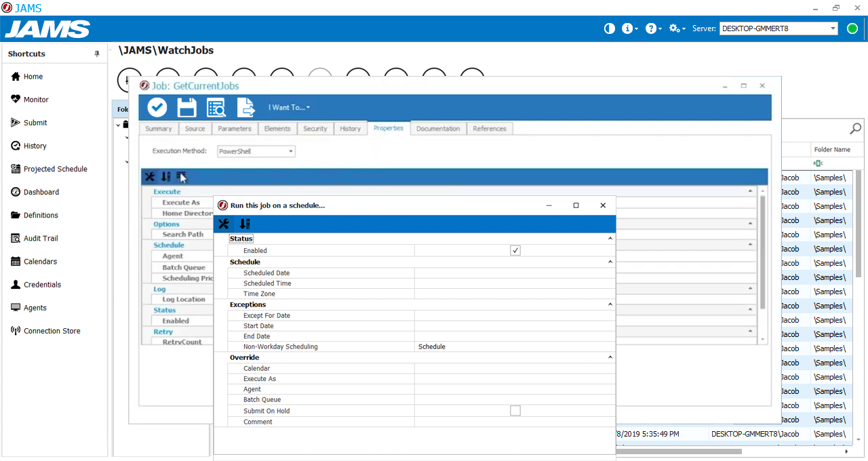
Task: Click categorized wrench icon in Job properties toolbar
Action: [150, 177]
